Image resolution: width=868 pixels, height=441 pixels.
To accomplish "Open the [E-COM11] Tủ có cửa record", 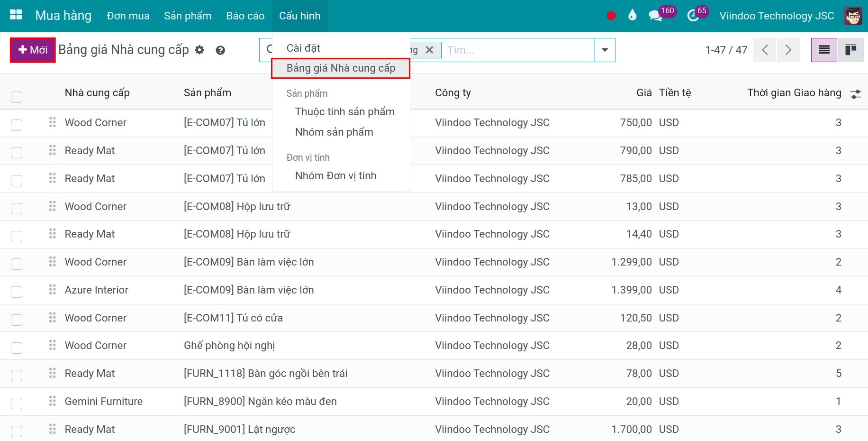I will click(x=233, y=318).
